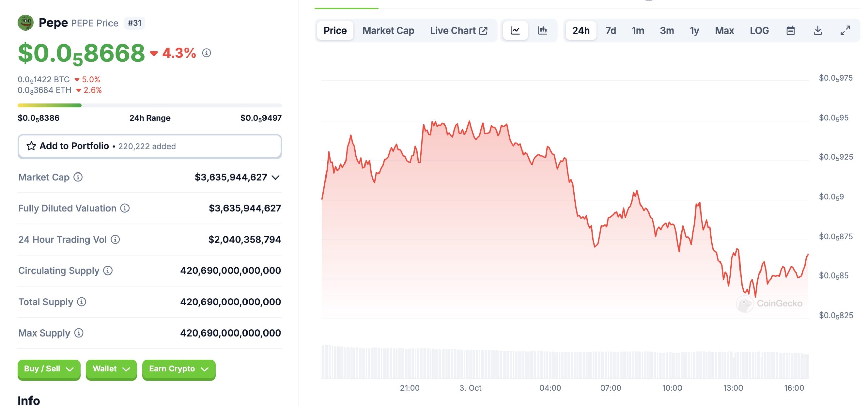Select the 1y time range
The image size is (868, 406).
coord(694,31)
